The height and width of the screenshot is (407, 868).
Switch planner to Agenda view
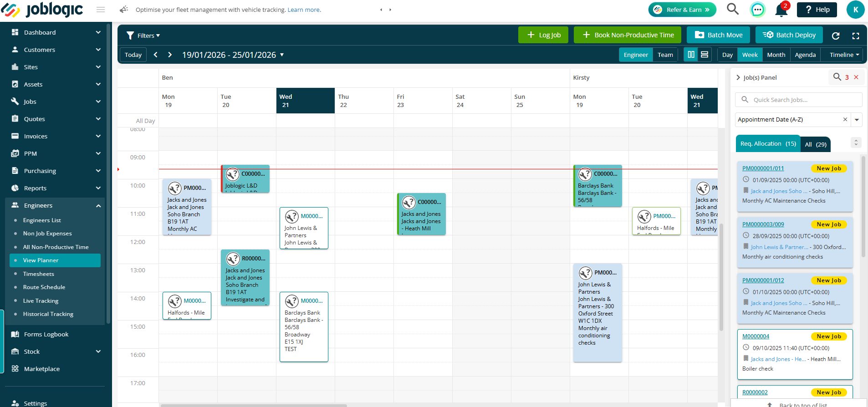tap(805, 55)
